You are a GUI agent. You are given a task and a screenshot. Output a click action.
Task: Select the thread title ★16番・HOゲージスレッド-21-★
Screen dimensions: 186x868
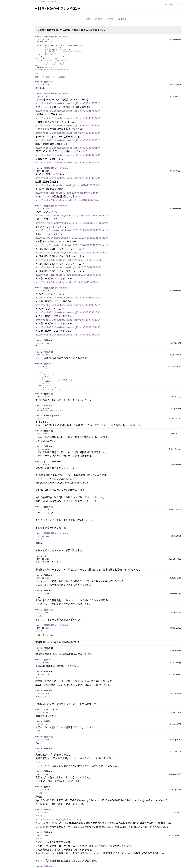coord(58,9)
